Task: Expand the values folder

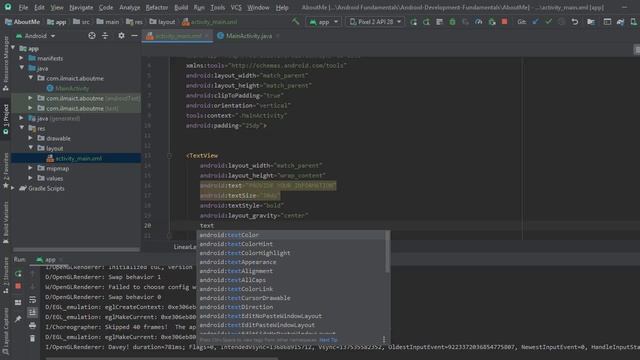Action: click(x=30, y=178)
